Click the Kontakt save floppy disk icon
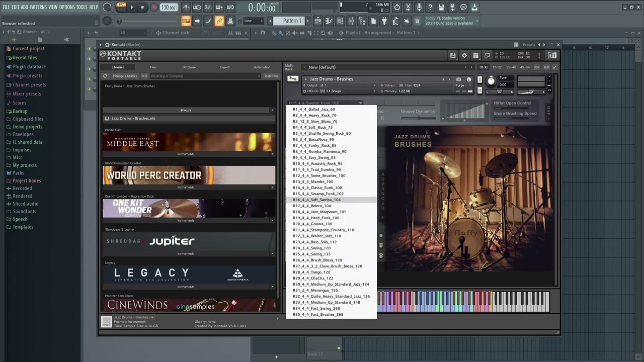This screenshot has height=362, width=644. [x=453, y=56]
